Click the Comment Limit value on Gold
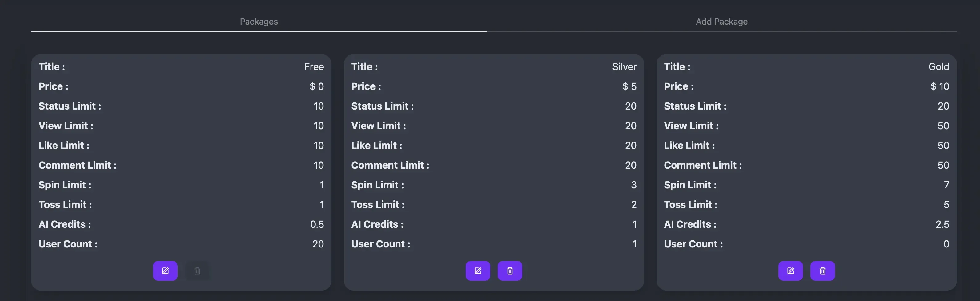 (x=943, y=165)
